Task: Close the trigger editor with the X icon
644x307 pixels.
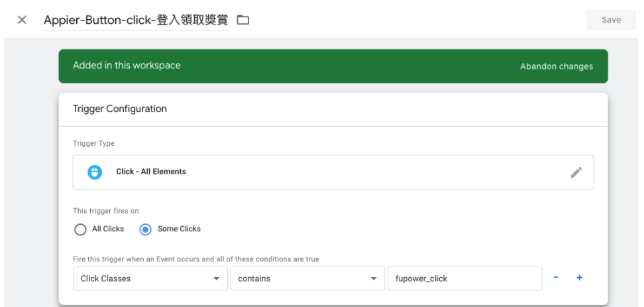Action: (22, 20)
